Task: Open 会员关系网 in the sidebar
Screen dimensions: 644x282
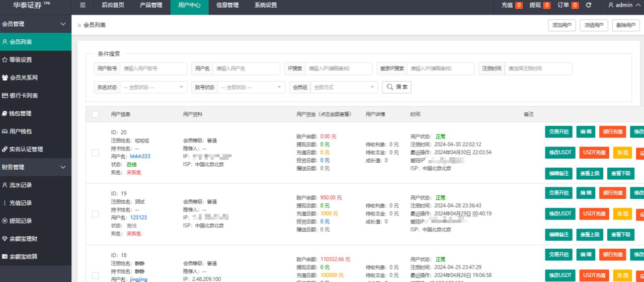Action: coord(23,78)
